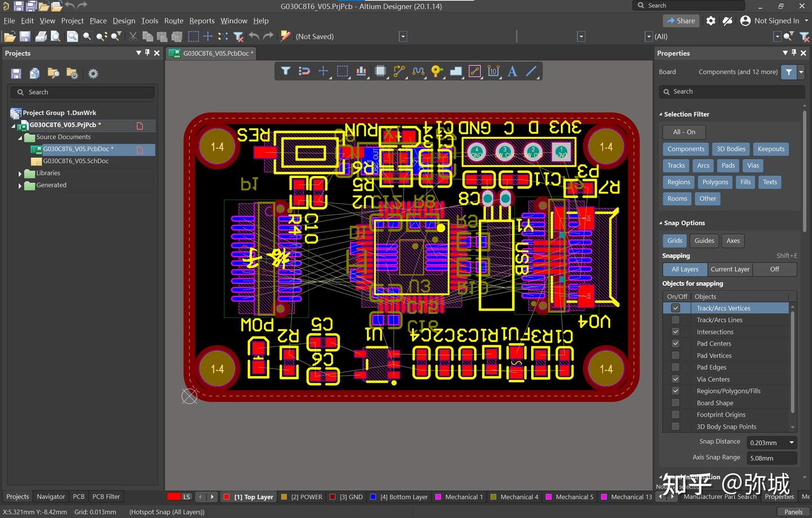Switch to the Bottom Layer tab

pos(403,497)
